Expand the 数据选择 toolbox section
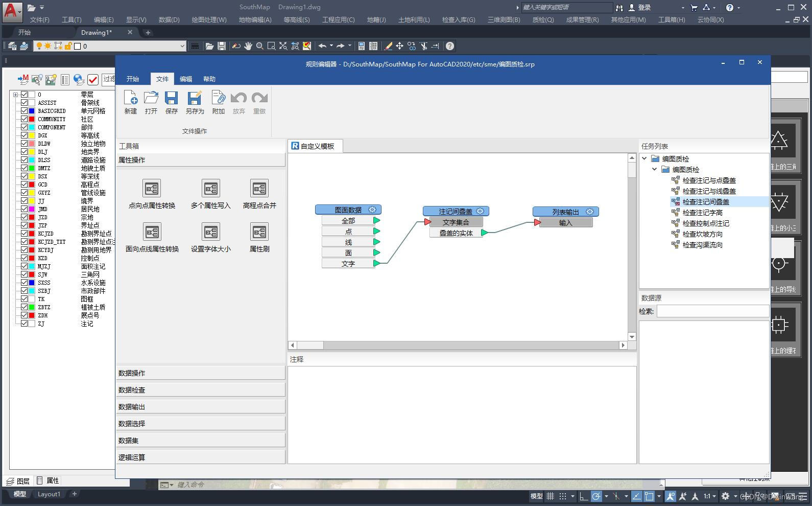The height and width of the screenshot is (506, 812). [201, 424]
